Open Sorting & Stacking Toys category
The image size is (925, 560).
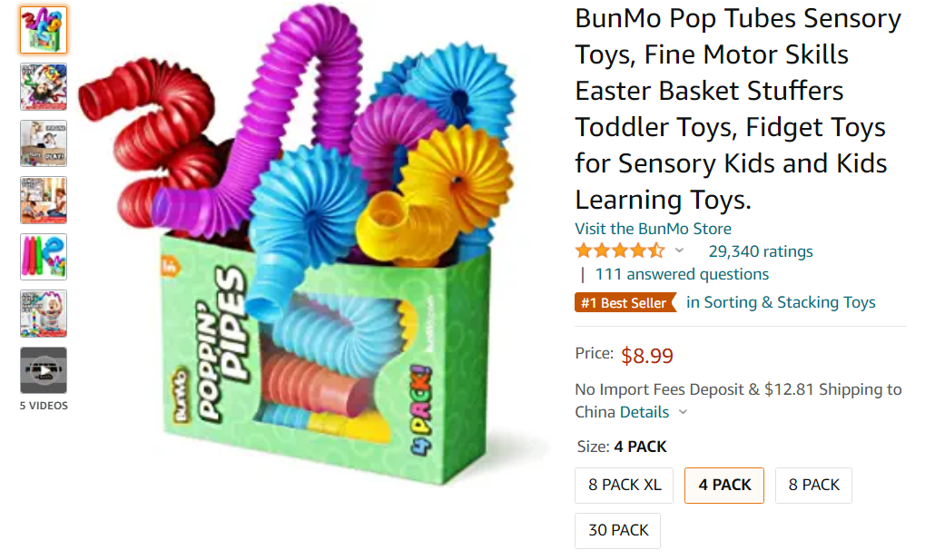[781, 302]
